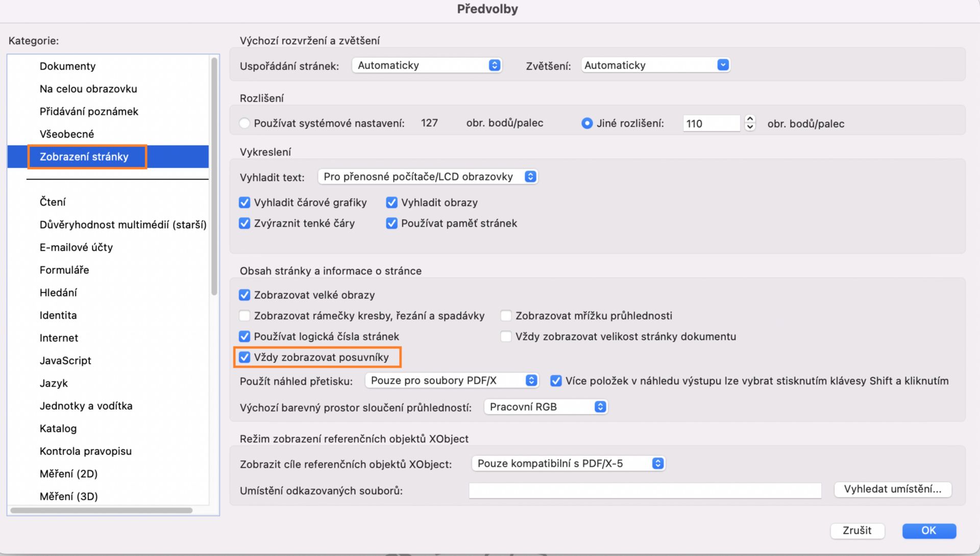Select the JavaScript category
Image resolution: width=980 pixels, height=556 pixels.
65,361
